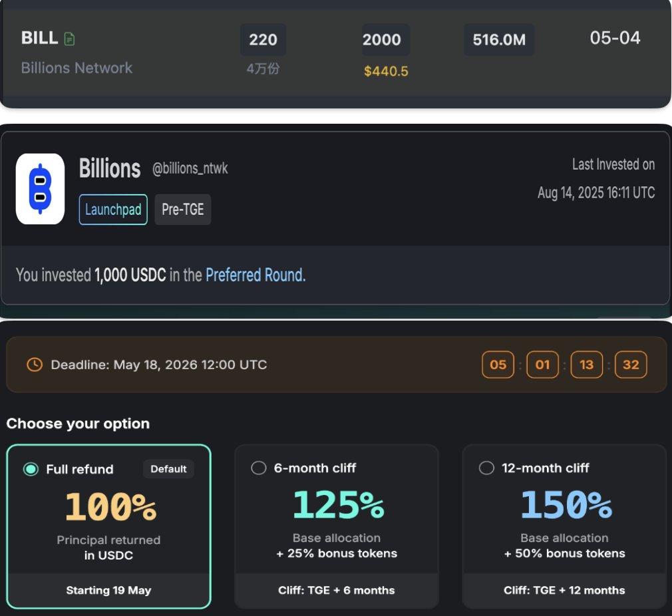Click the Default badge on Full refund
This screenshot has width=672, height=616.
(168, 469)
